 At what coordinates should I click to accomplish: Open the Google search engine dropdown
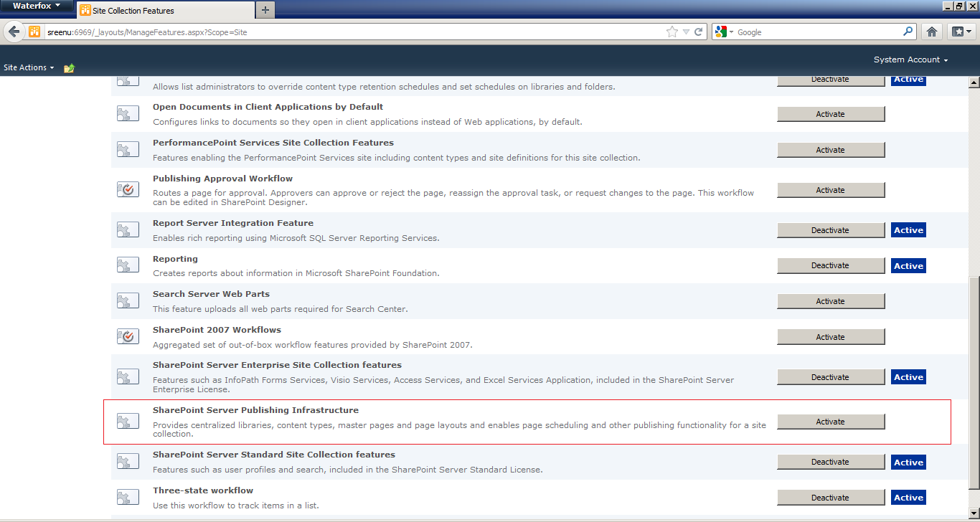point(723,32)
